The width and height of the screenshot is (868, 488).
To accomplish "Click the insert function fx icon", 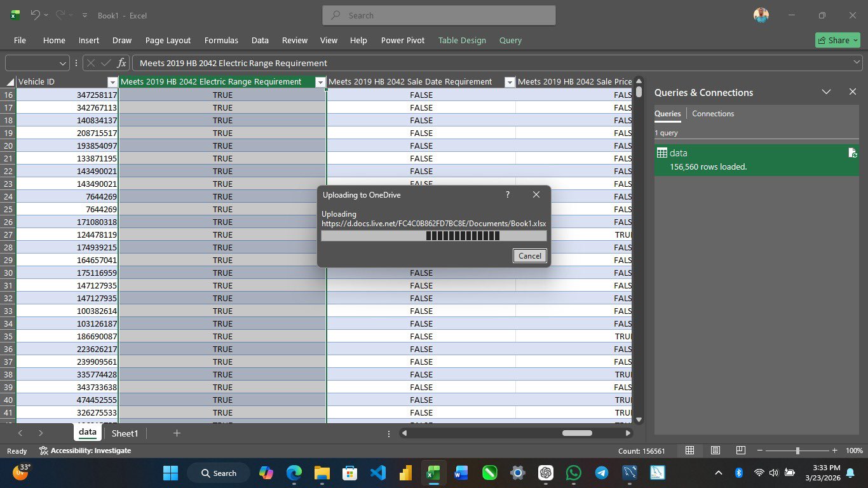I will point(121,63).
